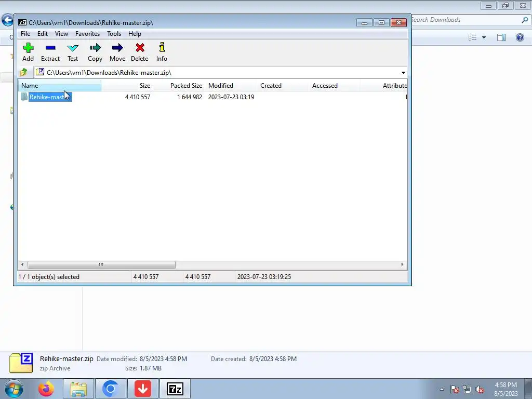Click modified date 2023-07-23 03:19 in row
Screen dimensions: 532x399
tap(231, 97)
